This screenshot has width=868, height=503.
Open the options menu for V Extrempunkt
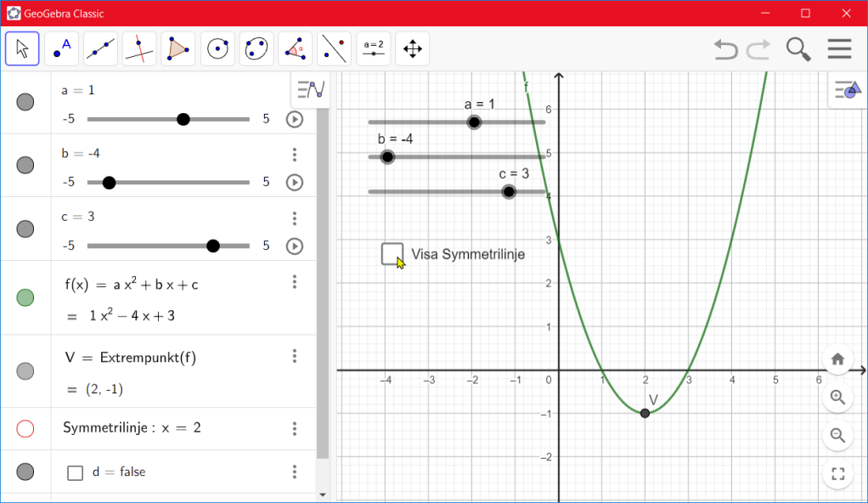tap(295, 356)
